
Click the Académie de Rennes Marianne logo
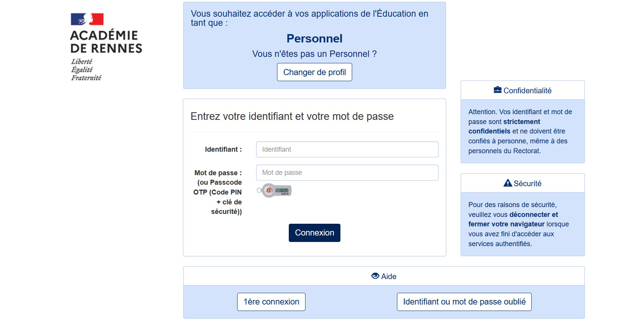(x=87, y=19)
